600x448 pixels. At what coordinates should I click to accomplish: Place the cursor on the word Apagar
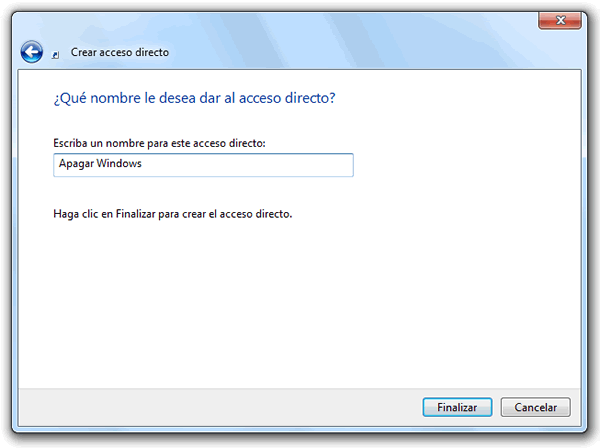click(76, 164)
